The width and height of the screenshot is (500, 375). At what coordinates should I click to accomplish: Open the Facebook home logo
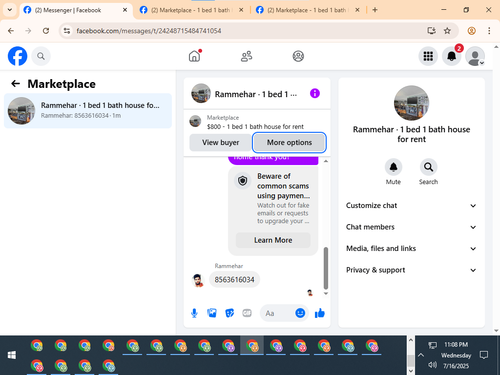pos(17,56)
